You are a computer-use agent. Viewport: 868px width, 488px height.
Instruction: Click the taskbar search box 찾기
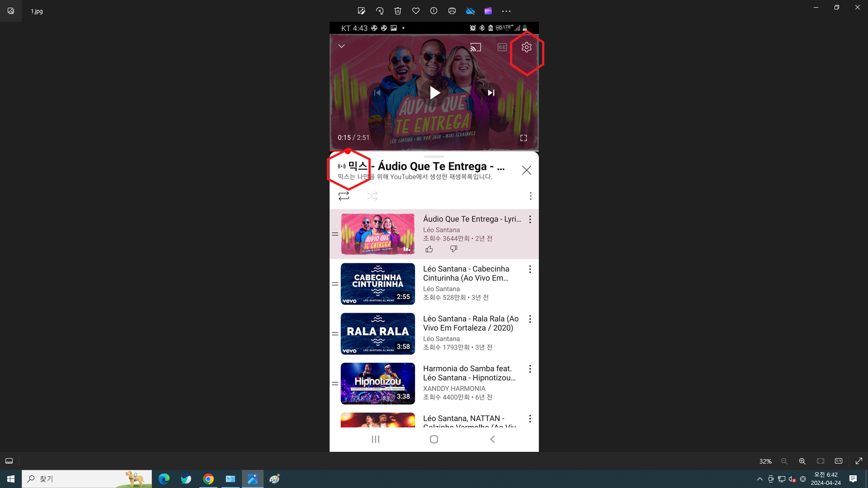pos(87,479)
